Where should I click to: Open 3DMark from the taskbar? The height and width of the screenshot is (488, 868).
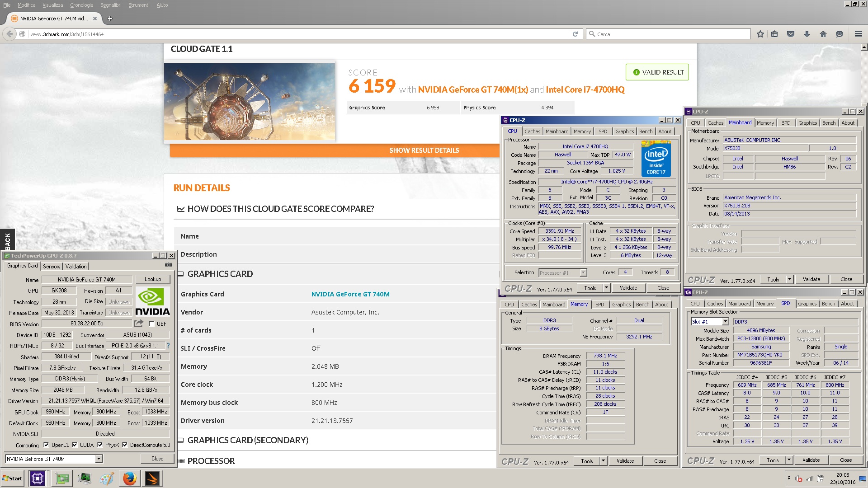[152, 479]
